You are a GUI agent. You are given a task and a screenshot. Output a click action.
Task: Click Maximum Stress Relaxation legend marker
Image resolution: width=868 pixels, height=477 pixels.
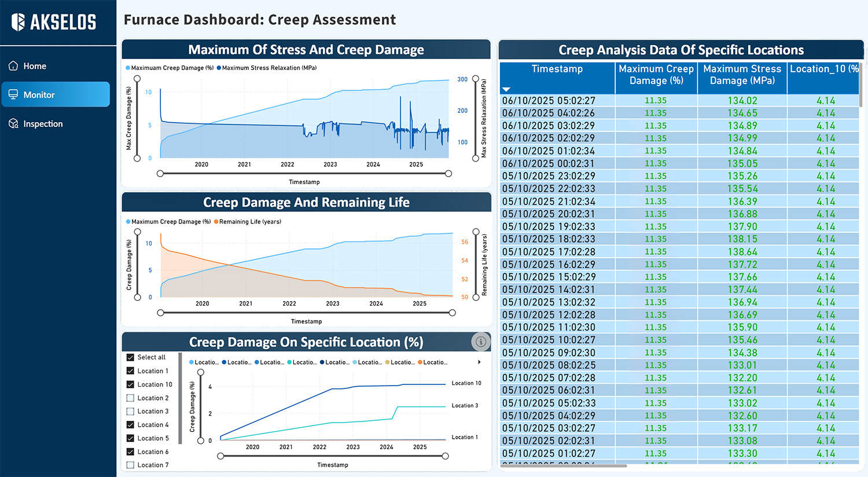point(219,68)
